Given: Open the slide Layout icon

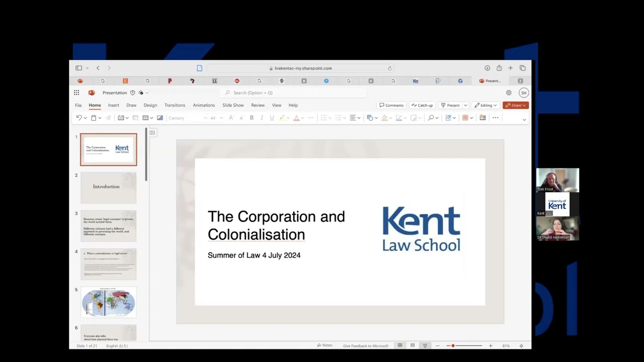Looking at the screenshot, I should tap(145, 118).
